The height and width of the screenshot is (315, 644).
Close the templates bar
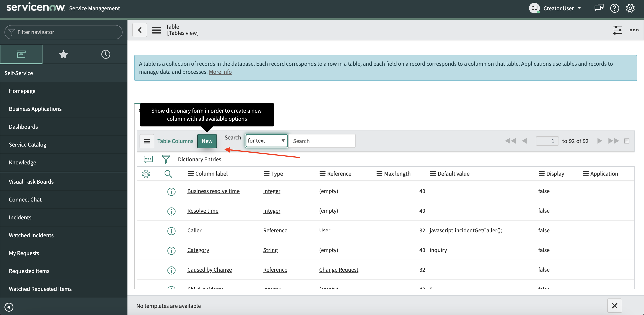click(614, 306)
